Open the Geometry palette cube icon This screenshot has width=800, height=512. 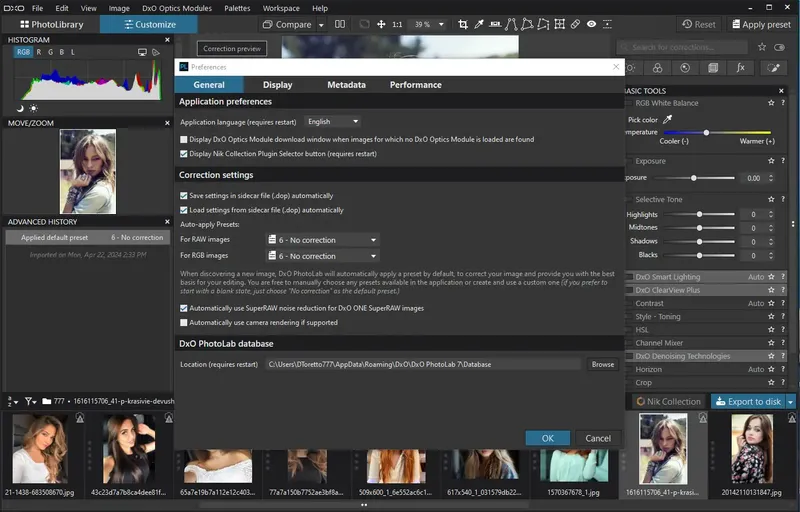713,68
